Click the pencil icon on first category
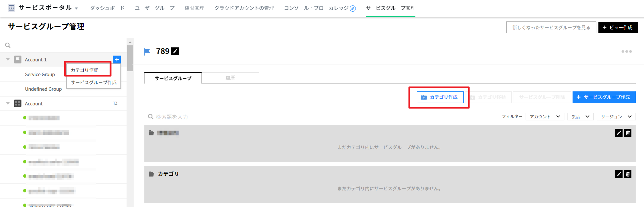644x207 pixels. point(619,133)
